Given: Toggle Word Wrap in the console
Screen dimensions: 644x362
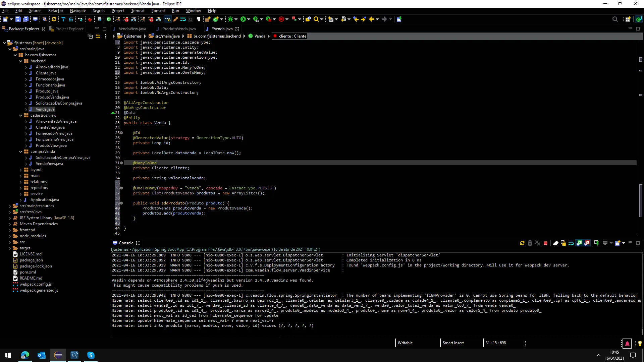Looking at the screenshot, I should 571,243.
